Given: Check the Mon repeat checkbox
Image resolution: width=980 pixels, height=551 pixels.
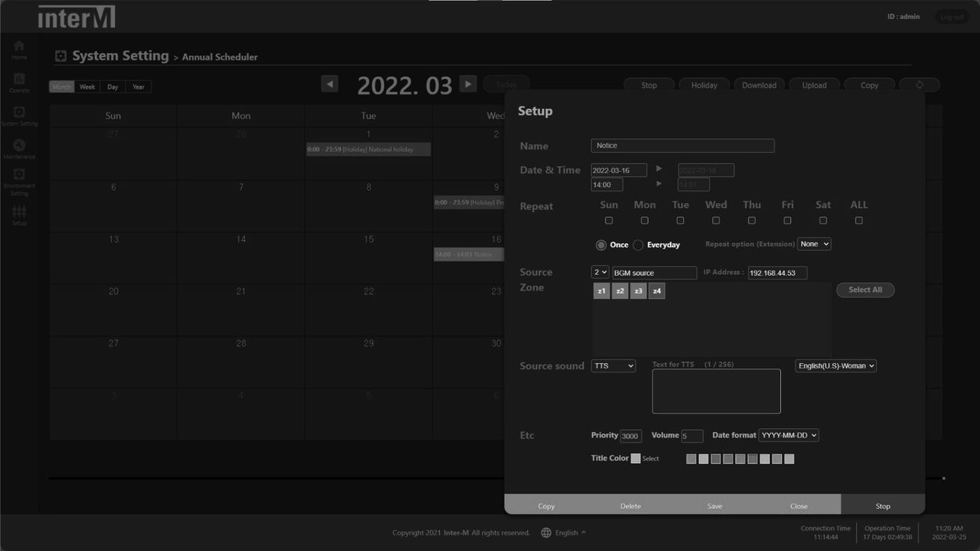Looking at the screenshot, I should click(x=645, y=220).
